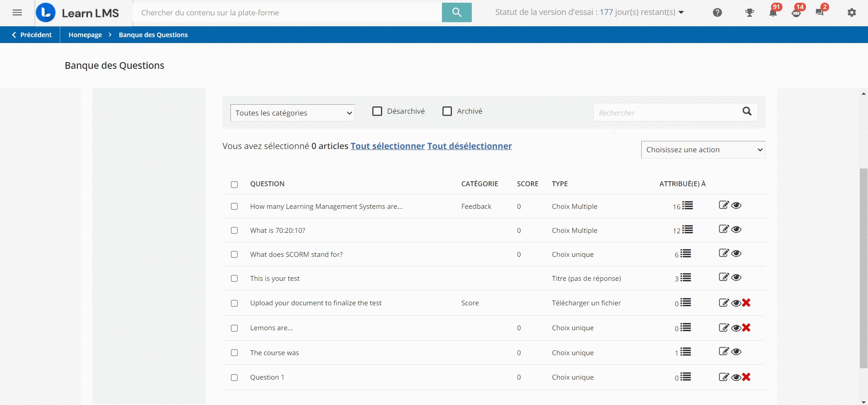Tick the Désarchivé checkbox
The width and height of the screenshot is (868, 405).
(377, 111)
